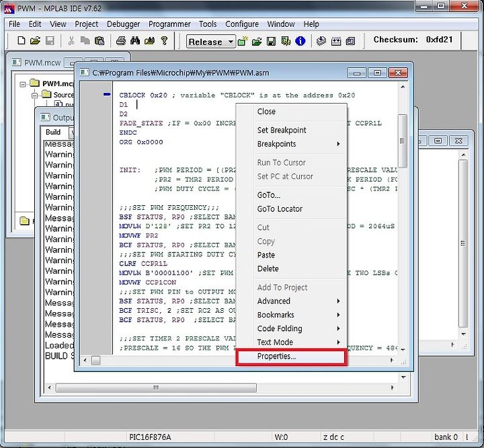Click MPLAB IDE title bar logo
484x448 pixels.
(9, 8)
